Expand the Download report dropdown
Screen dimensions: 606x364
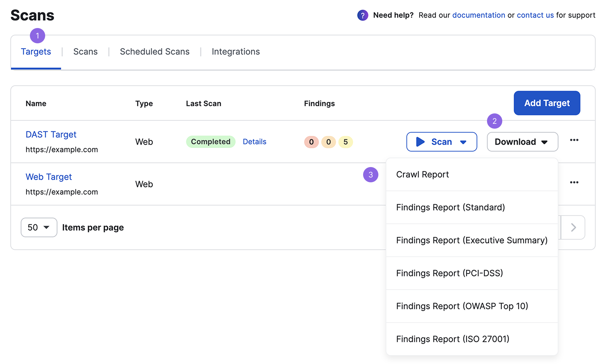click(x=521, y=141)
